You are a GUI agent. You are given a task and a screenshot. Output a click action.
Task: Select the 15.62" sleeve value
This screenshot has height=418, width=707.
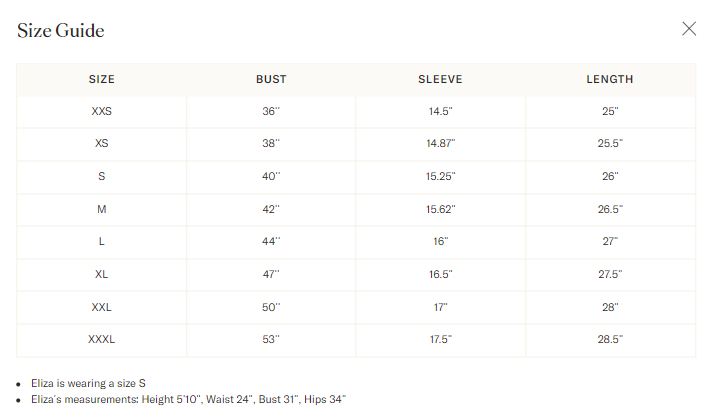440,209
